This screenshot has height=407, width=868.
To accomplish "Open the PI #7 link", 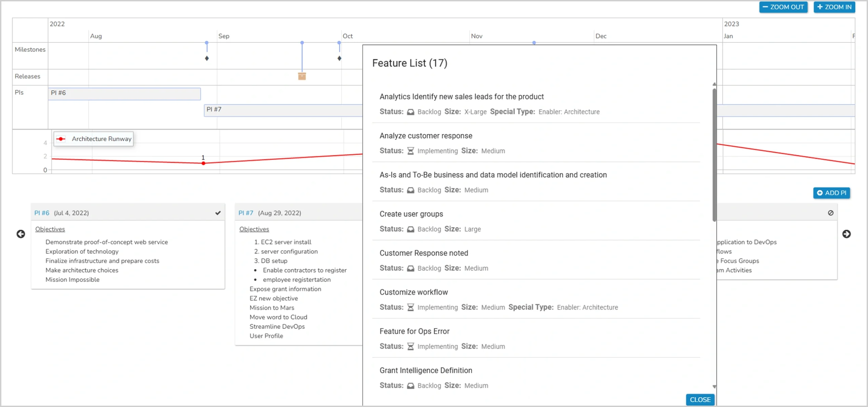I will 246,213.
